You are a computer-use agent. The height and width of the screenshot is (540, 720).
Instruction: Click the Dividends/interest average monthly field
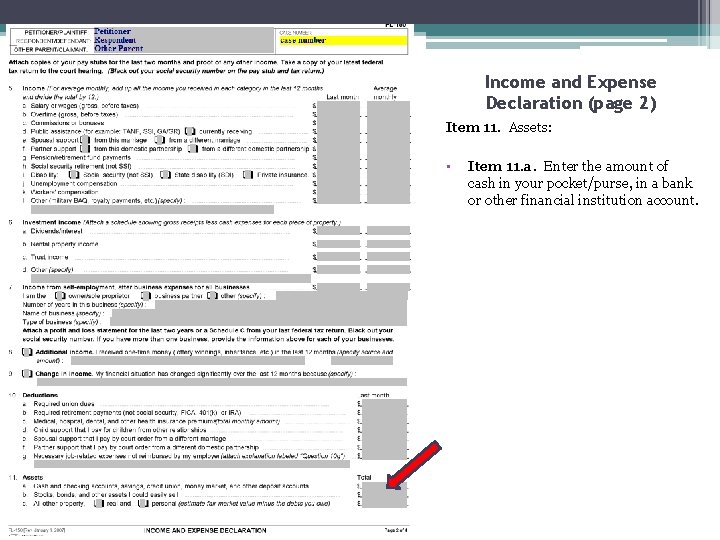388,231
